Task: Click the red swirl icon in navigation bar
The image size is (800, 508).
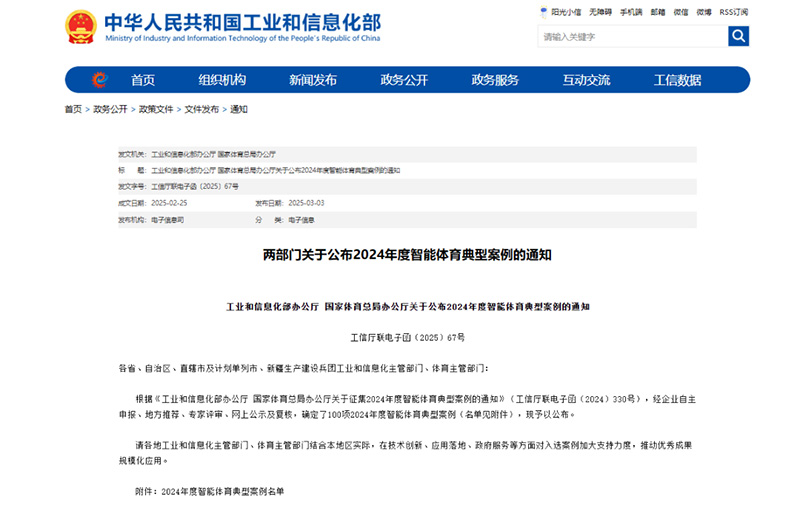Action: (99, 80)
